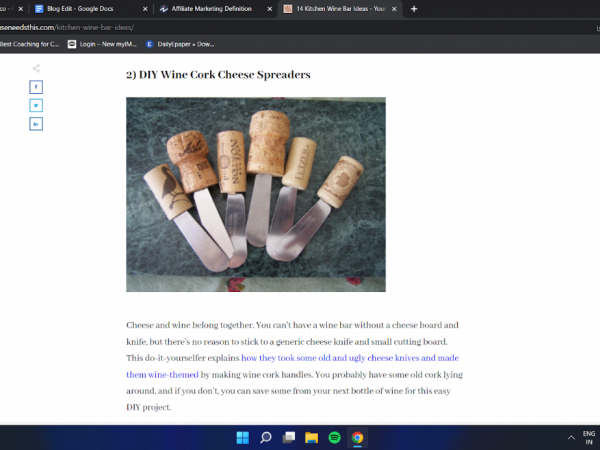
Task: Click the share icon above social buttons
Action: coord(36,68)
